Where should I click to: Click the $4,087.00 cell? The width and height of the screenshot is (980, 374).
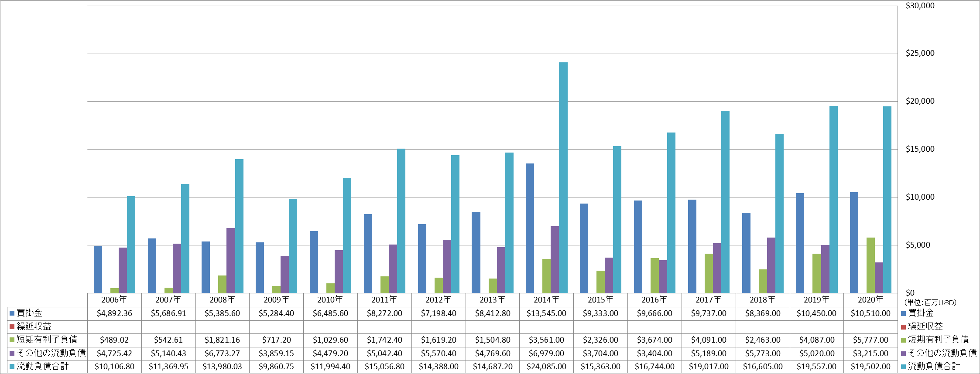pos(816,340)
